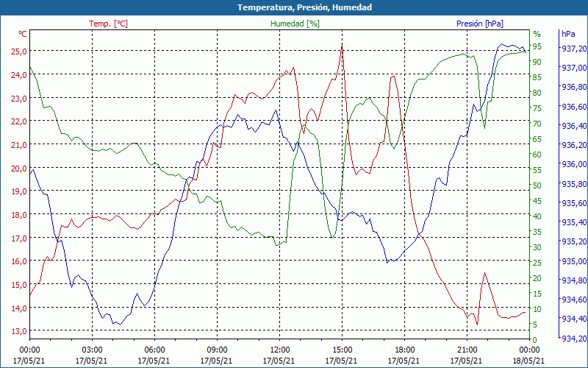Pick the 22,0 temperature axis value
The height and width of the screenshot is (368, 588).
pyautogui.click(x=19, y=121)
